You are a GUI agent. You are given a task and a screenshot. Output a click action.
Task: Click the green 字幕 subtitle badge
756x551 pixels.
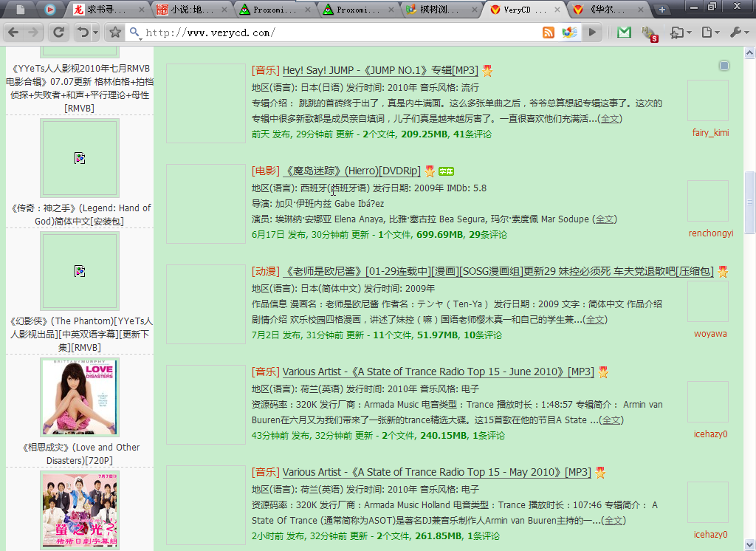[x=446, y=171]
